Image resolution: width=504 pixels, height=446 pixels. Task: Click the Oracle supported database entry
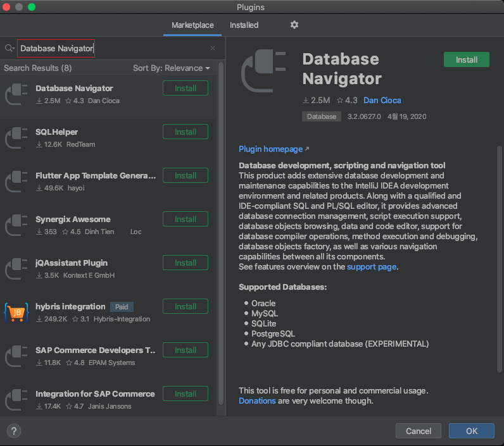pyautogui.click(x=263, y=304)
